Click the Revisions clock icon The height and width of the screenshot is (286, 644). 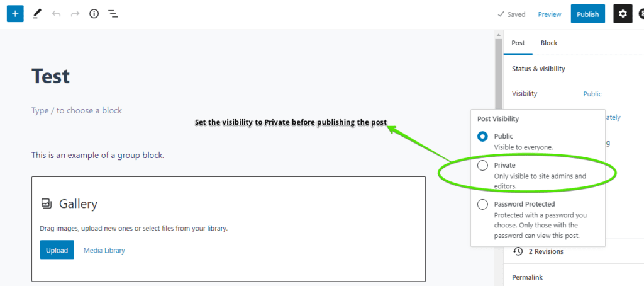click(x=518, y=251)
